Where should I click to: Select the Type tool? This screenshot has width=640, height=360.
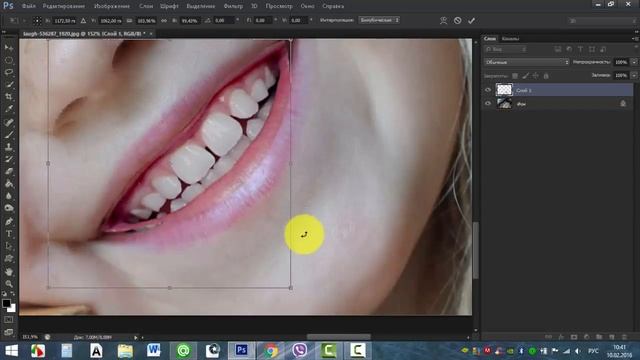9,234
